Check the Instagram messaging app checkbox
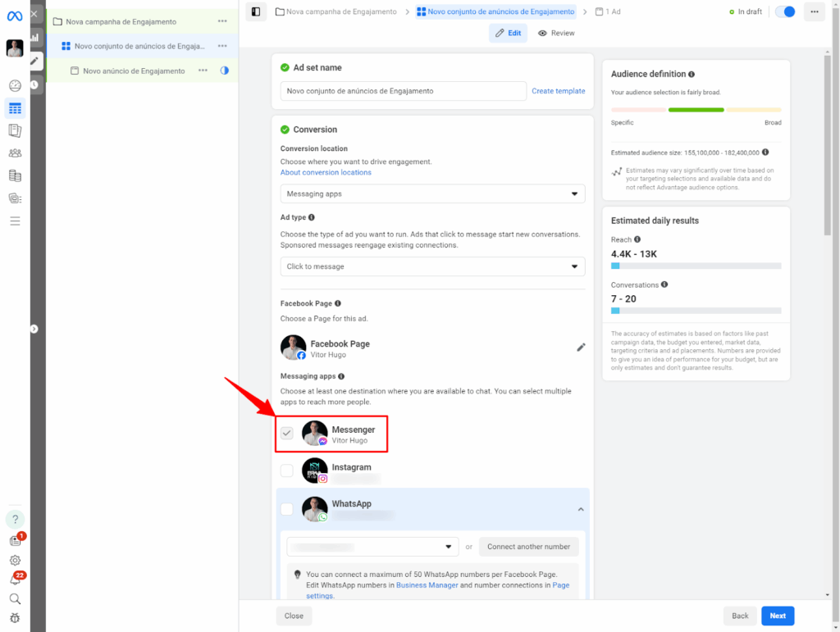 (x=287, y=471)
